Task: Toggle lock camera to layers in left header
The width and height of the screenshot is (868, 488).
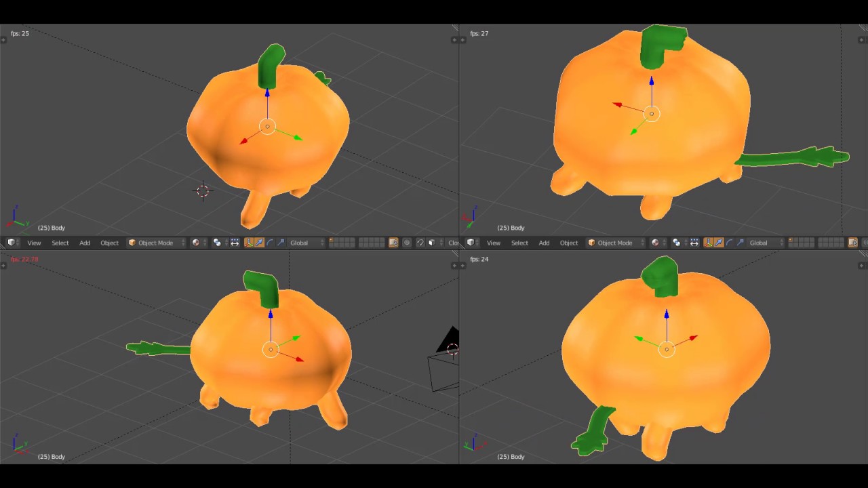Action: click(x=393, y=243)
